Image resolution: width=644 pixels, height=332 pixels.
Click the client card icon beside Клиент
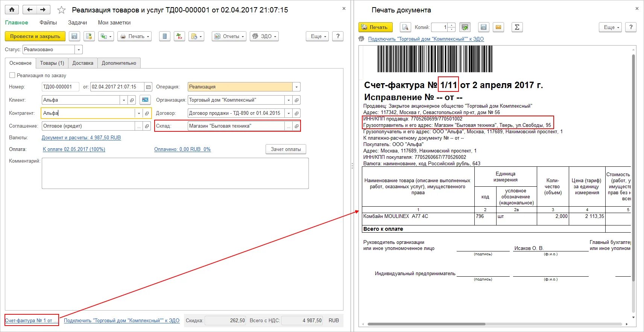(x=145, y=100)
